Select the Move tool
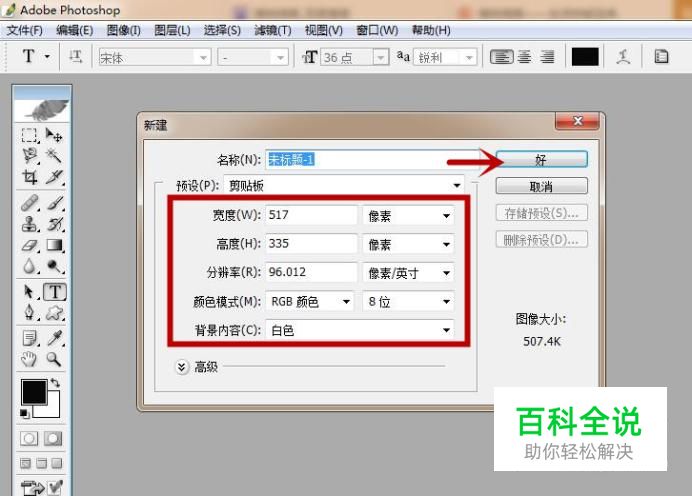Viewport: 692px width, 496px height. point(54,135)
